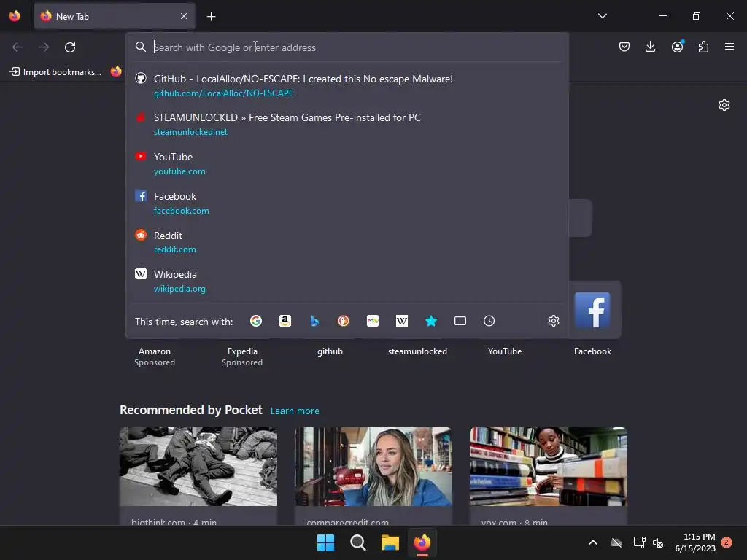Screen dimensions: 747x560
Task: Search bookmarks with star icon
Action: point(430,321)
